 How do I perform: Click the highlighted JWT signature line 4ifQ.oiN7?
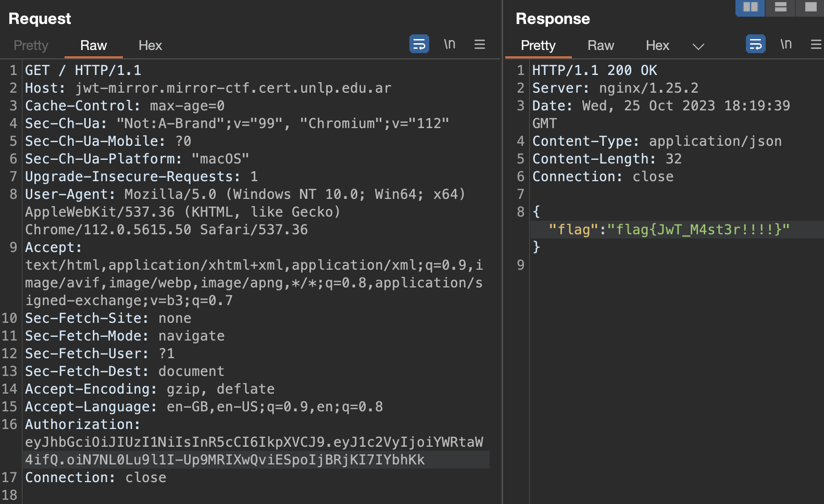225,460
